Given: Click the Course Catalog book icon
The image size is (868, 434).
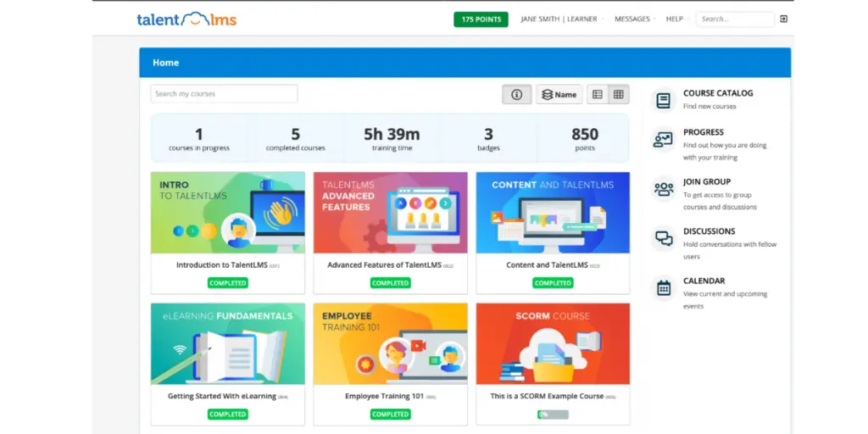Looking at the screenshot, I should tap(663, 100).
